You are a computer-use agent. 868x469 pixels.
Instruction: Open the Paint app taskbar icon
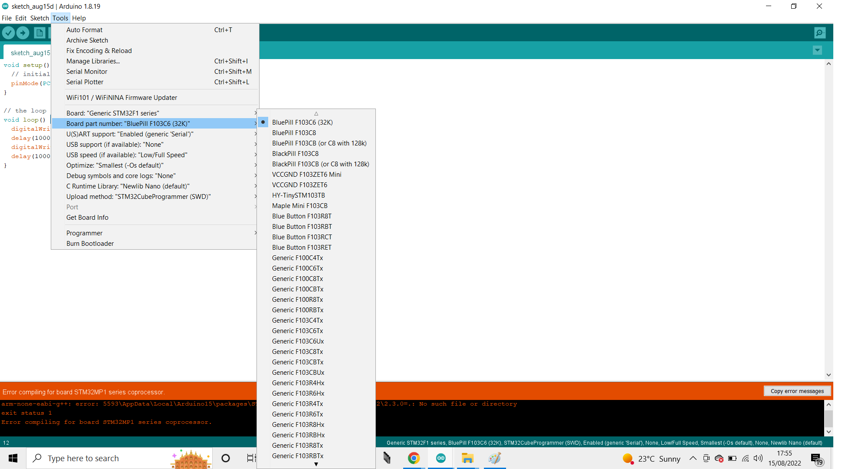pos(494,458)
